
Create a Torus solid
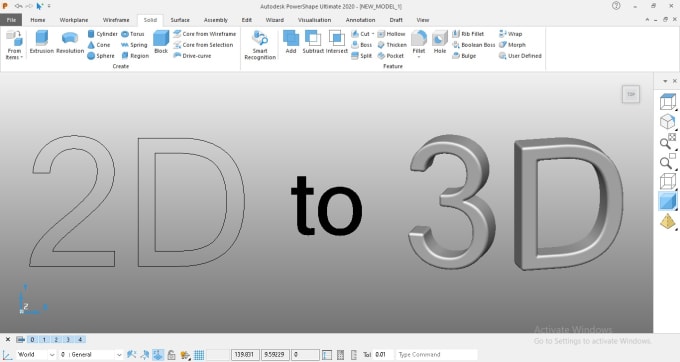tap(133, 34)
